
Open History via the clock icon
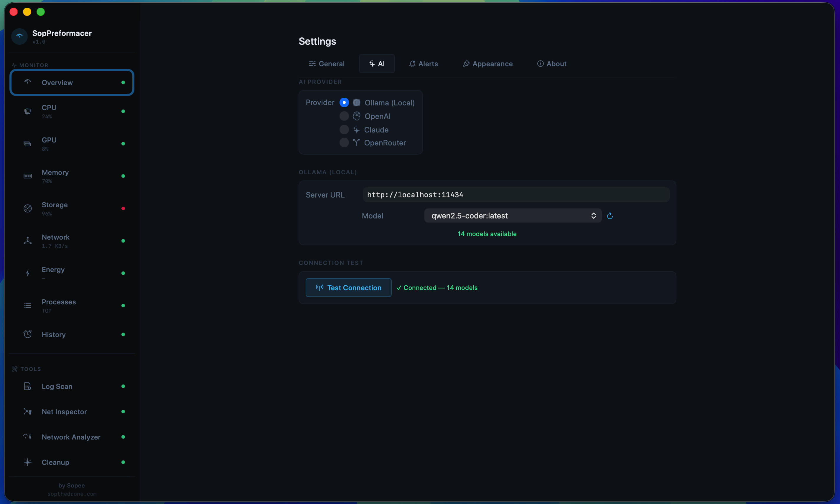tap(27, 334)
